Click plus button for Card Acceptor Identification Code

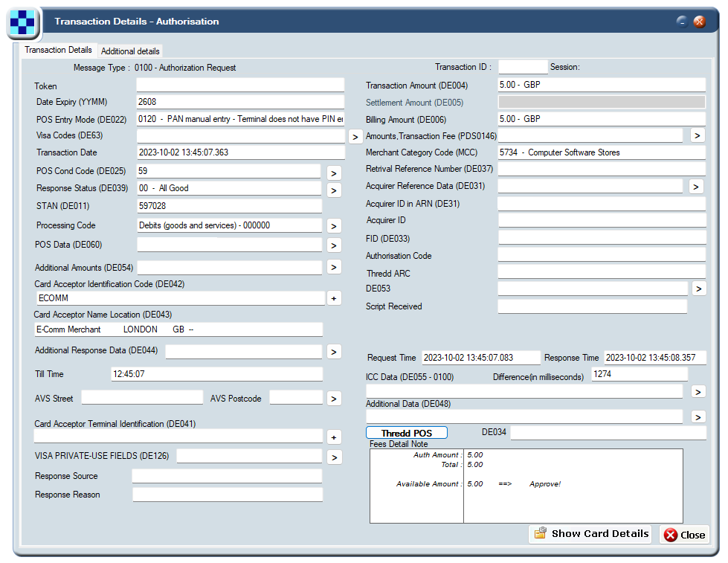(x=333, y=298)
